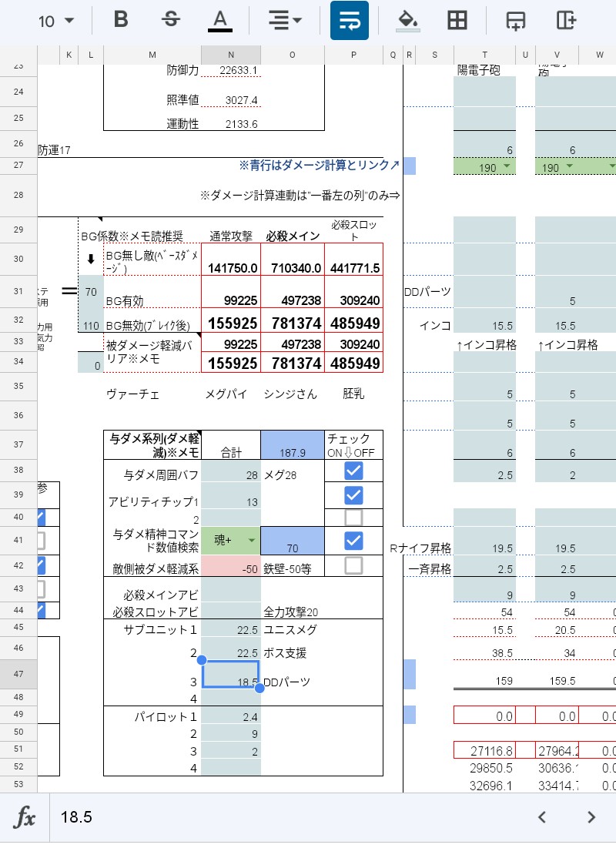Image resolution: width=616 pixels, height=848 pixels.
Task: Expand the 魂+ dropdown in row 41
Action: tap(252, 541)
